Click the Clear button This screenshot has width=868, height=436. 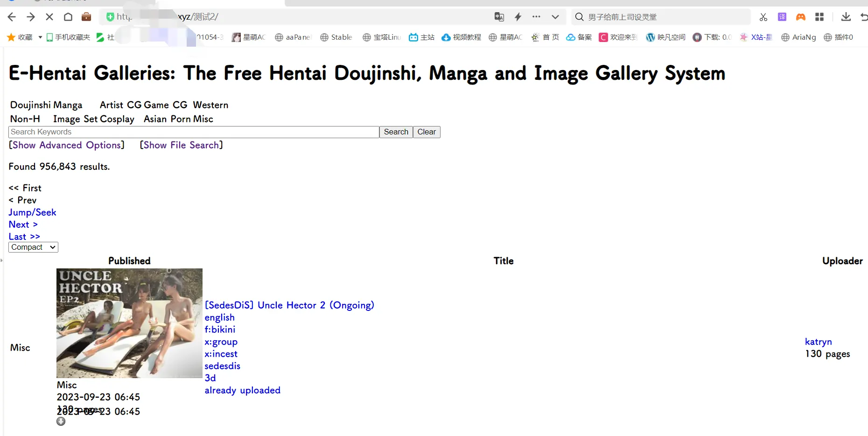(x=427, y=132)
